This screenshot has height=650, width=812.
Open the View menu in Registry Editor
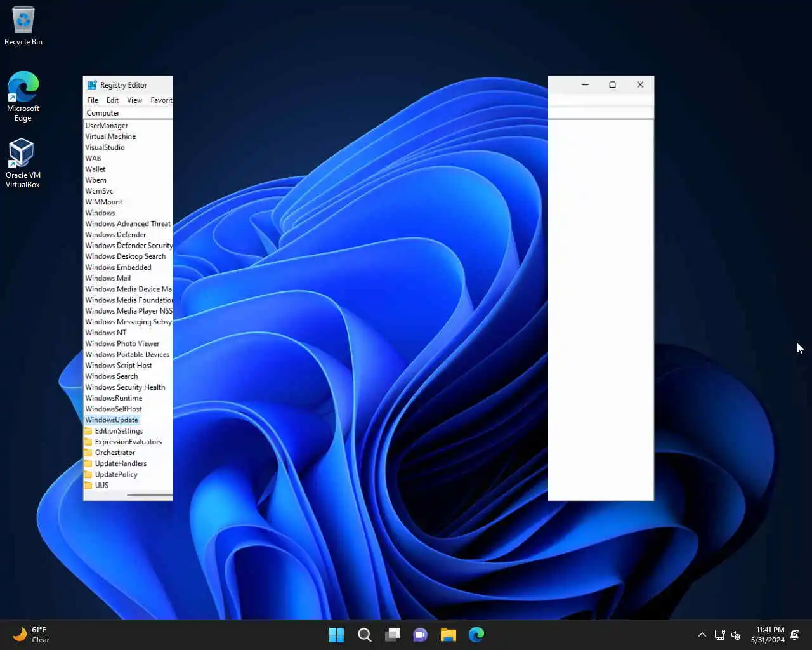coord(134,100)
